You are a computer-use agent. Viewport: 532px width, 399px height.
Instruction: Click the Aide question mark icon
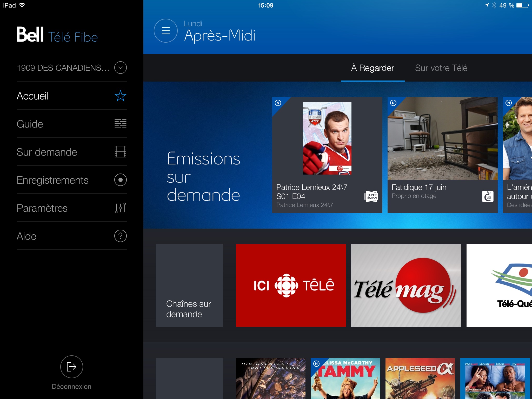(120, 236)
